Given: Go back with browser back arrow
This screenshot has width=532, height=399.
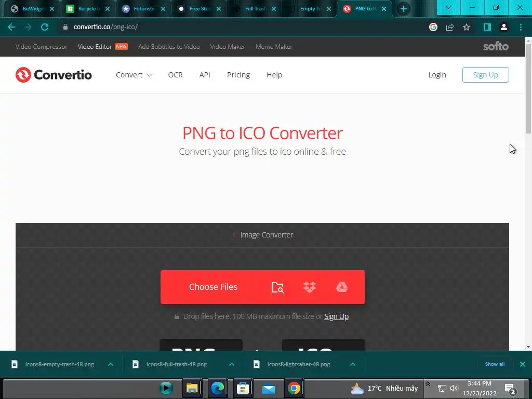Looking at the screenshot, I should [11, 27].
